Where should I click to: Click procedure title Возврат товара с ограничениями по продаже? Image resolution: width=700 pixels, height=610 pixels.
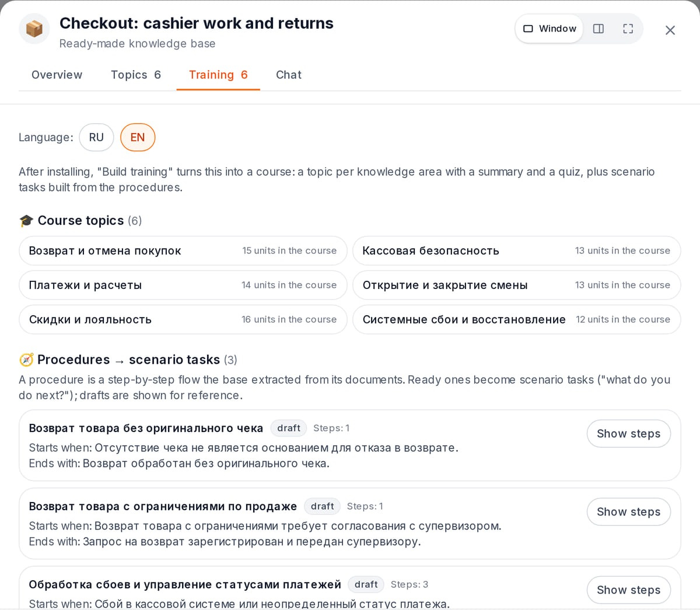point(163,506)
